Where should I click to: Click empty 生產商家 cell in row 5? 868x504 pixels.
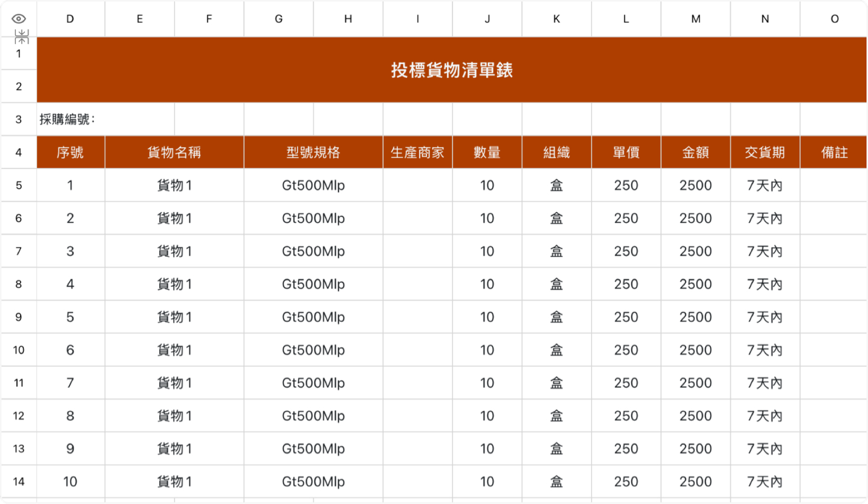click(x=418, y=185)
